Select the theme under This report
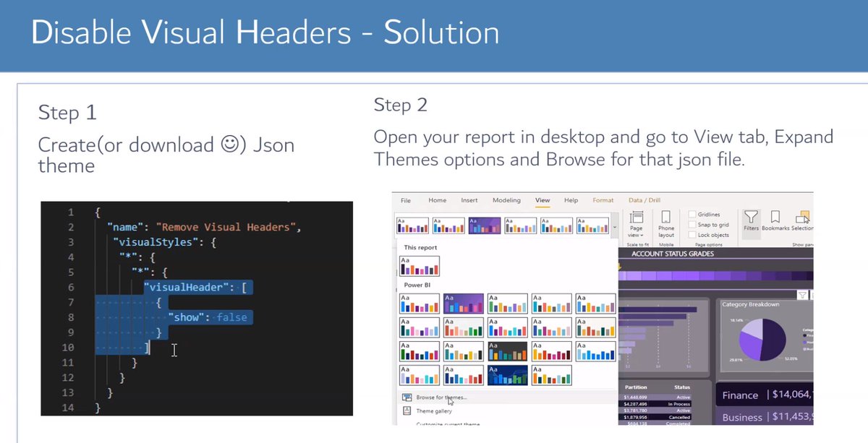 point(420,266)
